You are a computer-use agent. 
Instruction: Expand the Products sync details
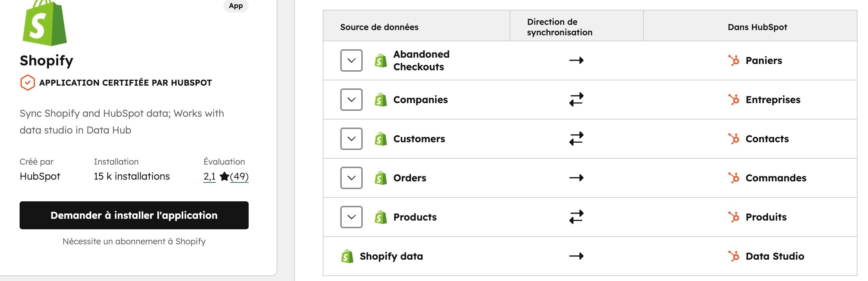point(351,217)
